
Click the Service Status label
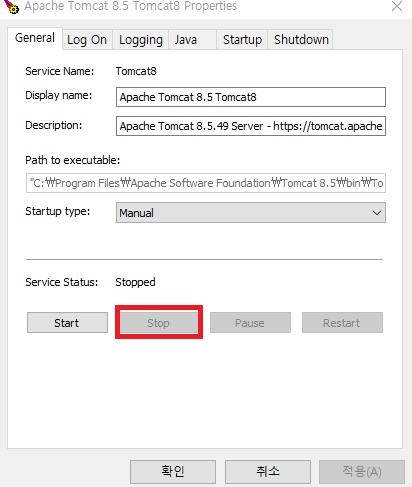62,282
